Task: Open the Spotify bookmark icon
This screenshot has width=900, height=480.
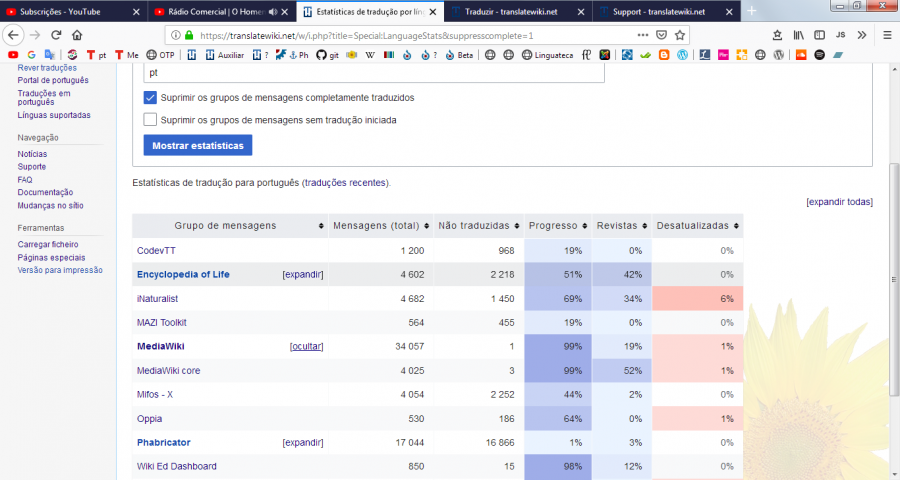Action: pos(820,55)
